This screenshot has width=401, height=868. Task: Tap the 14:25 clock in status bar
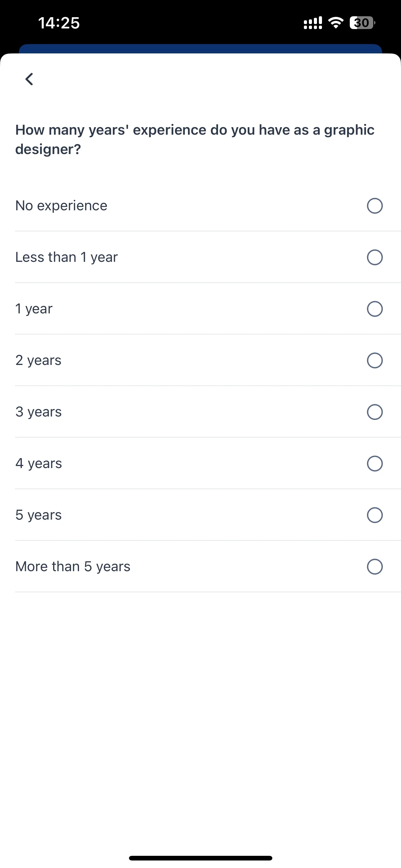point(59,23)
